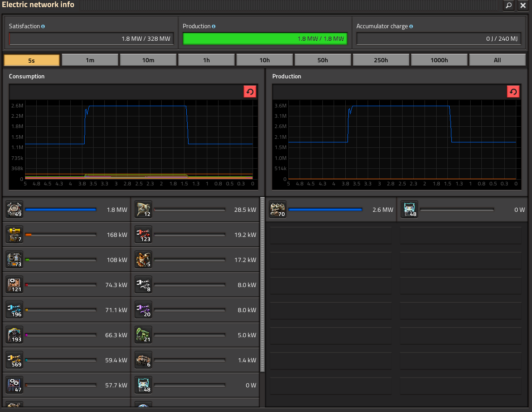The width and height of the screenshot is (532, 412).
Task: Click the 17.2 kW consumption value
Action: pyautogui.click(x=245, y=260)
